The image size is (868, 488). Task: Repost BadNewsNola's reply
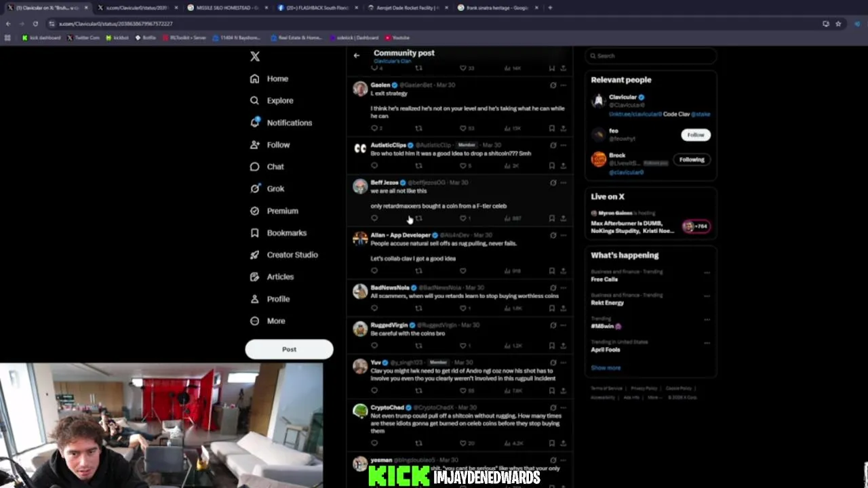tap(418, 308)
